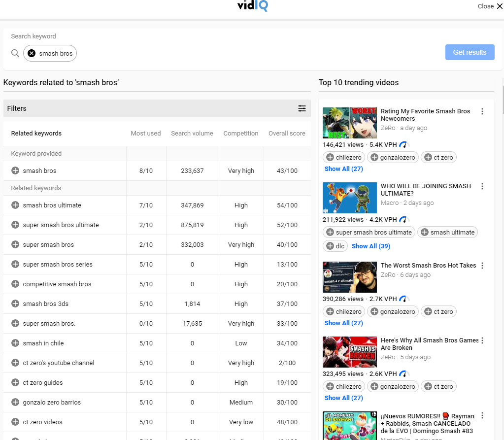The height and width of the screenshot is (440, 504).
Task: Open 'WHO WILL BE JOINING SMASH ULTIMATE' thumbnail
Action: click(x=350, y=198)
